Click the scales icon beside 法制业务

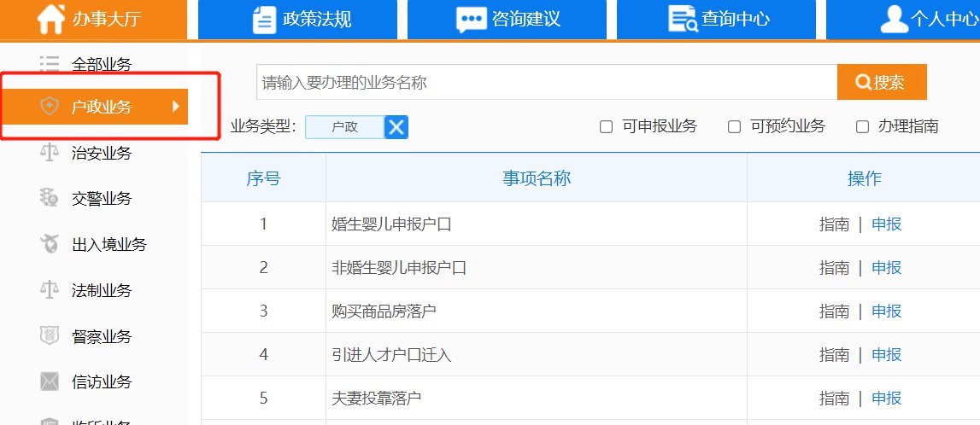(x=50, y=290)
